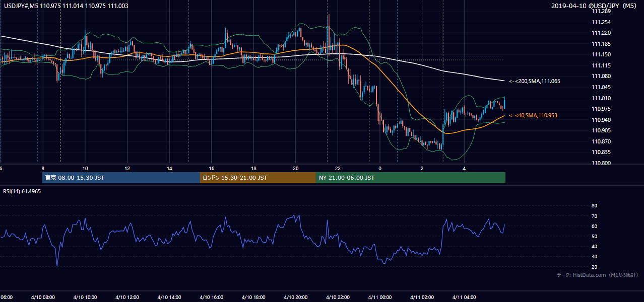Click price axis label 110.905
644x302 pixels.
(602, 130)
